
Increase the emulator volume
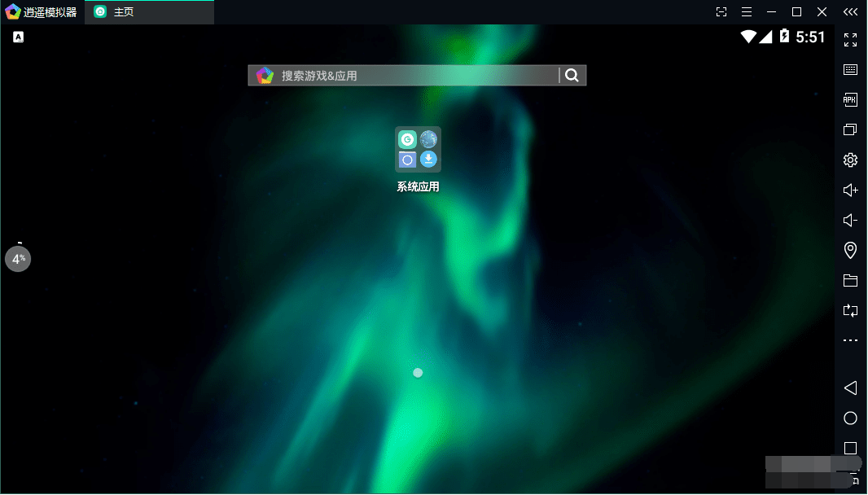850,190
